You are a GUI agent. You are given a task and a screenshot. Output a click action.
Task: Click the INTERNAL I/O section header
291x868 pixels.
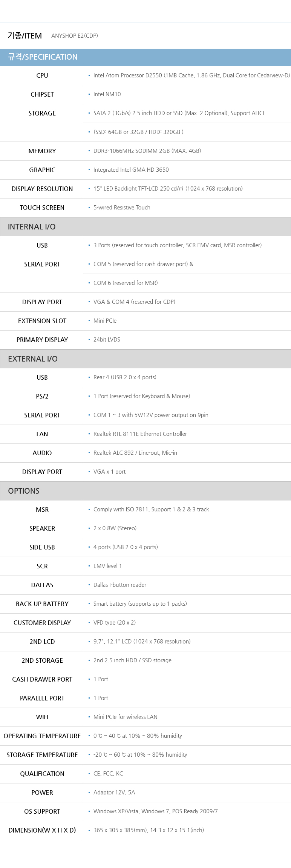click(32, 227)
